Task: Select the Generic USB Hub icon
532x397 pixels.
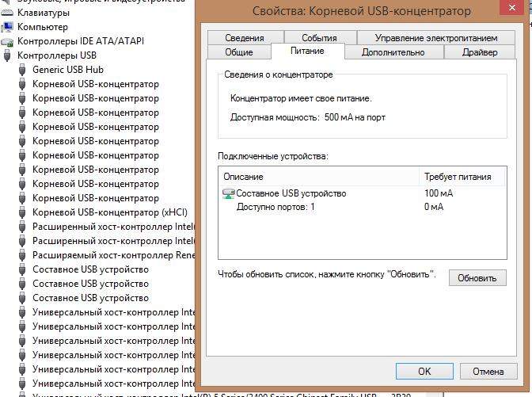Action: coord(23,70)
